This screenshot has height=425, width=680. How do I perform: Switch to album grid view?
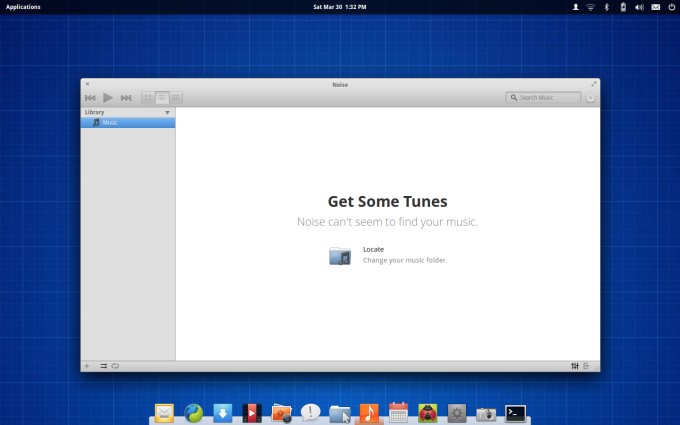click(148, 98)
